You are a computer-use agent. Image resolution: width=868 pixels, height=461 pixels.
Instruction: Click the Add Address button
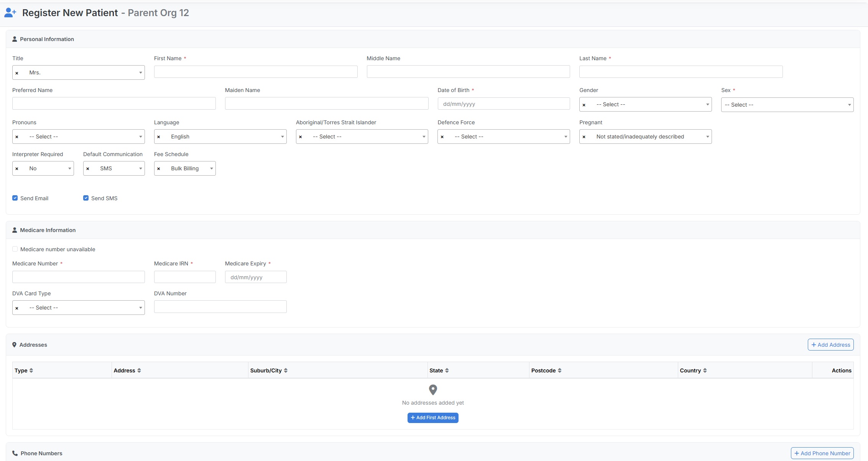(x=830, y=345)
